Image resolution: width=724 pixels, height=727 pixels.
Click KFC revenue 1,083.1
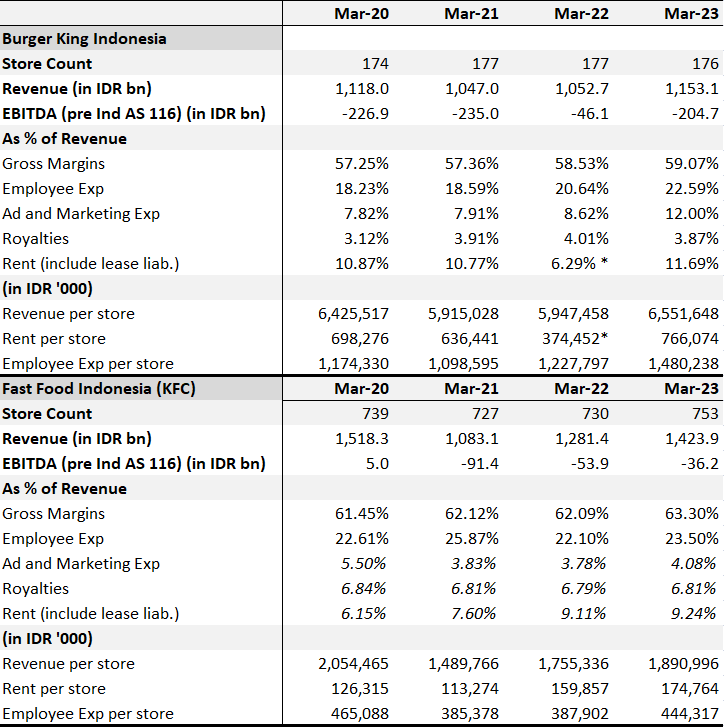click(472, 439)
